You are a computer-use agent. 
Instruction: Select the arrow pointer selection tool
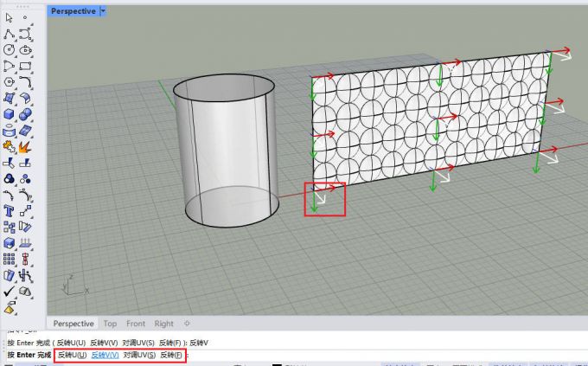(x=9, y=17)
